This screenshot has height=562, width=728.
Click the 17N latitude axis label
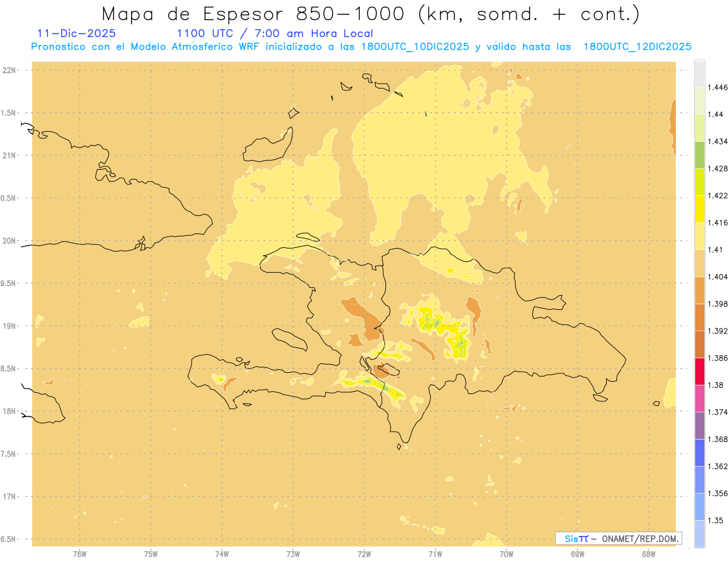click(10, 497)
